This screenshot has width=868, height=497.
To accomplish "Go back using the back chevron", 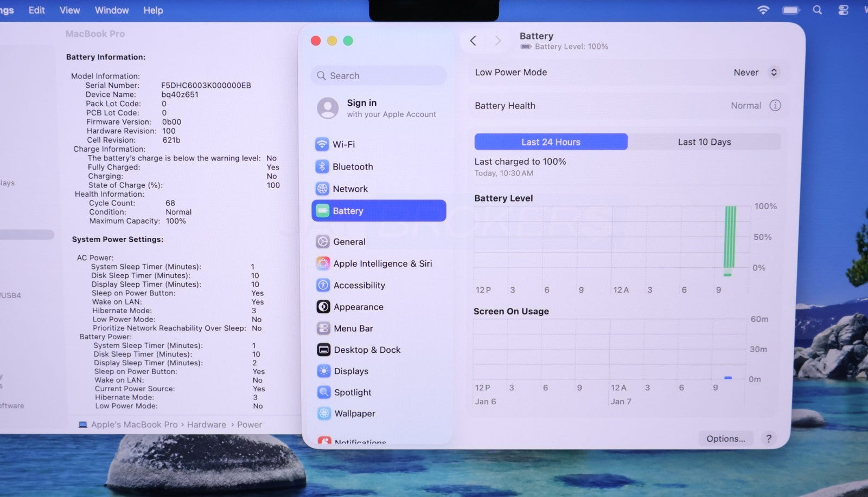I will point(473,41).
